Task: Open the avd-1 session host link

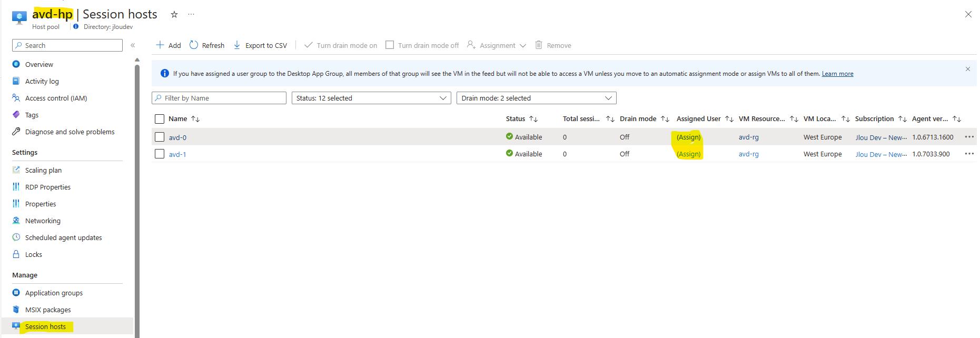Action: [177, 154]
